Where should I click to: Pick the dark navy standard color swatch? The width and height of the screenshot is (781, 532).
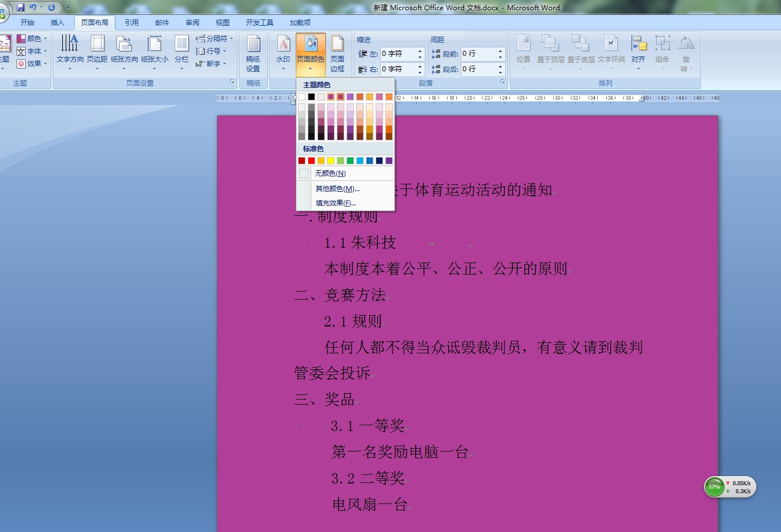pos(379,161)
